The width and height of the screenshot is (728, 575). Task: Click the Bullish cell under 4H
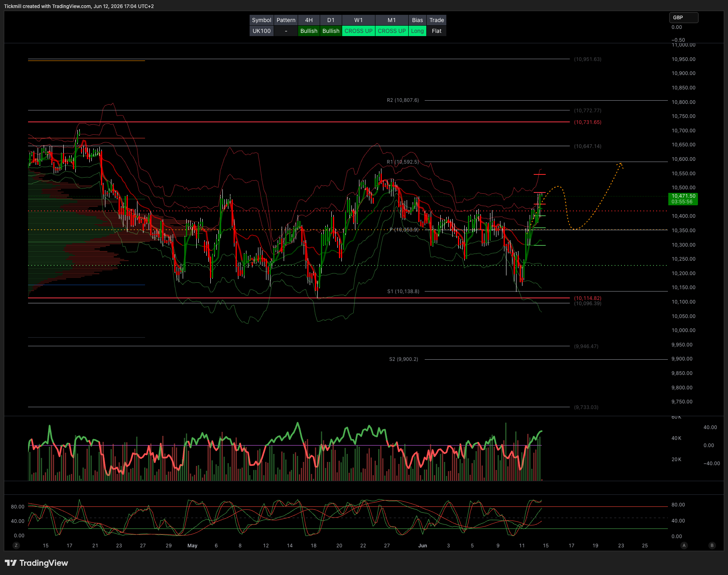pos(309,31)
